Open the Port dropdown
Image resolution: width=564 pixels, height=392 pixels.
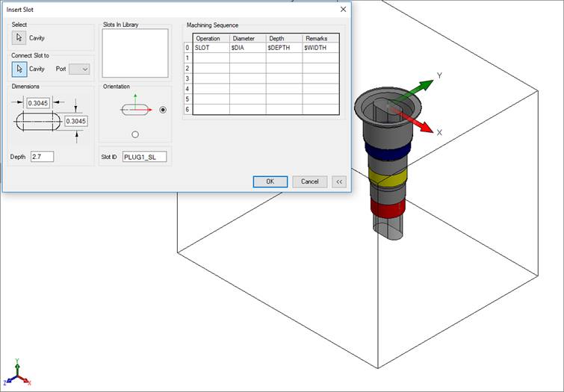[x=79, y=69]
